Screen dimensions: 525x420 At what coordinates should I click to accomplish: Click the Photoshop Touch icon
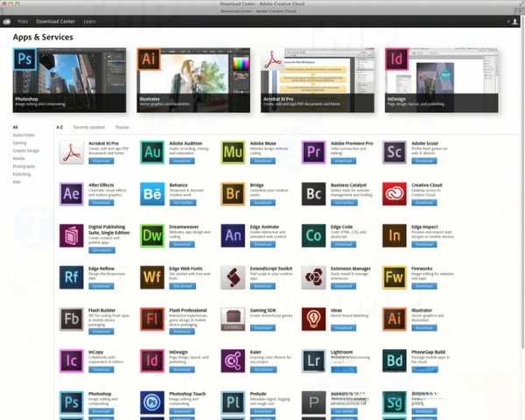click(152, 402)
